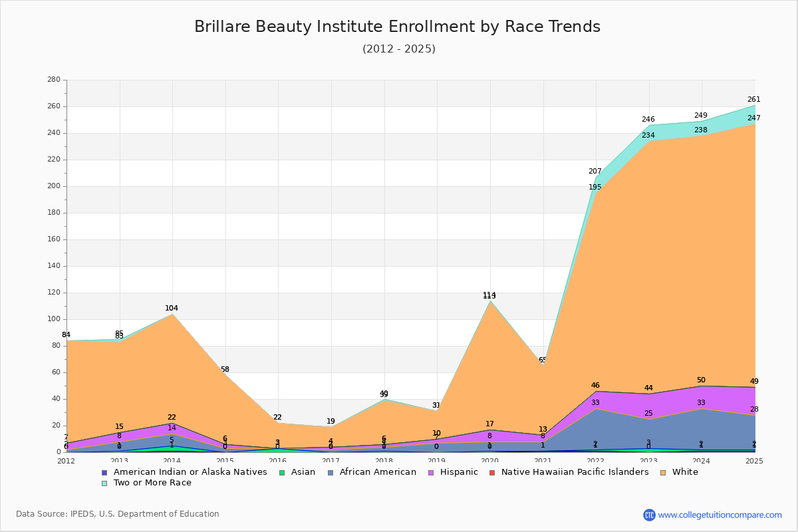Click the Two or More Race legend marker

104,483
